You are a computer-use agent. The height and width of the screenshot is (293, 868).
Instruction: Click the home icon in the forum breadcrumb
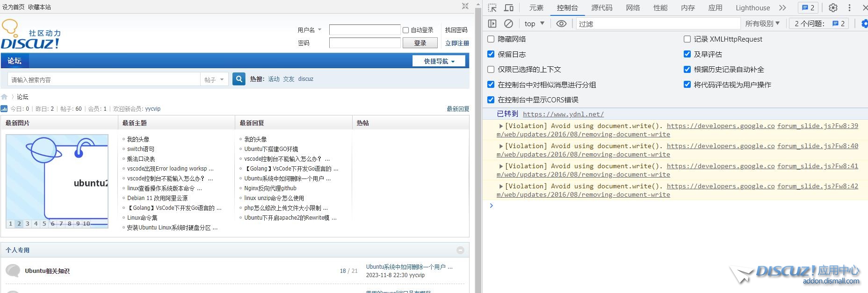pyautogui.click(x=4, y=97)
